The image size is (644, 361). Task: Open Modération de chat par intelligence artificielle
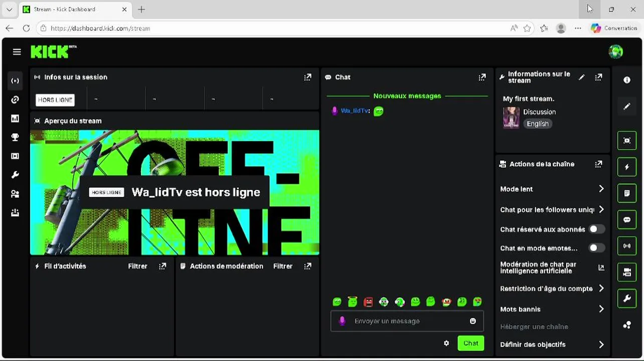552,268
